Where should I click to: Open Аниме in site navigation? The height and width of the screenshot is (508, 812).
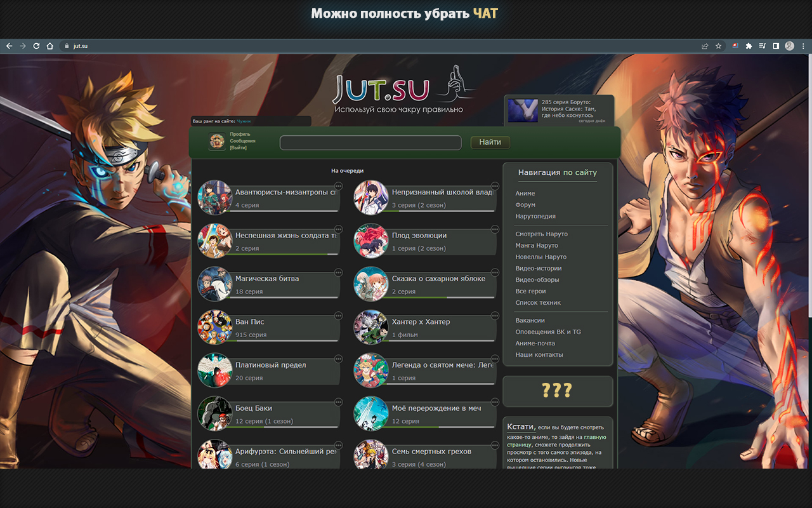point(525,193)
